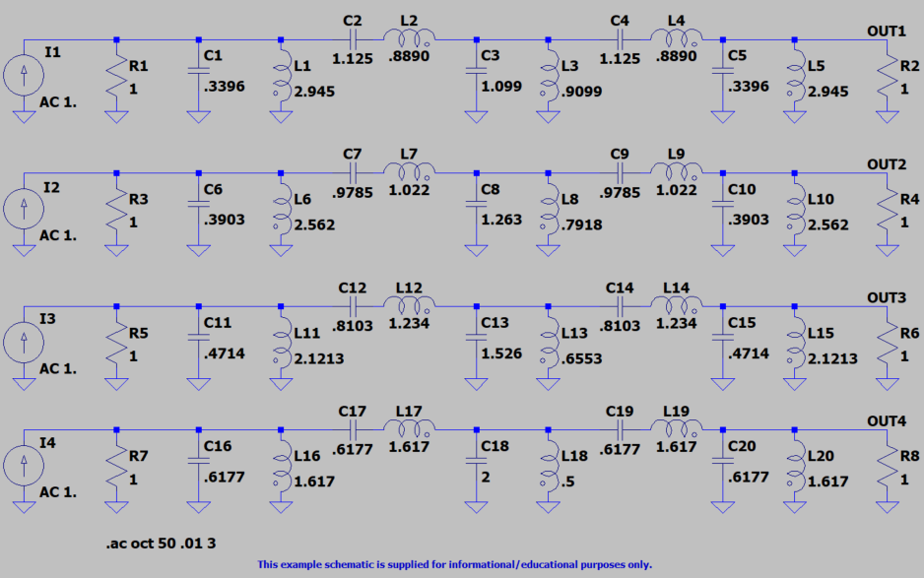Select inductor L3 symbol
924x578 pixels.
[548, 76]
